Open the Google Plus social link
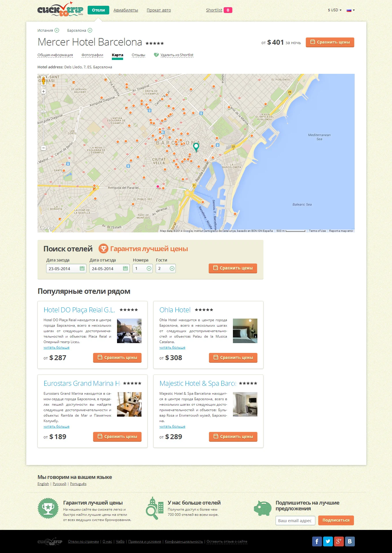 339,541
